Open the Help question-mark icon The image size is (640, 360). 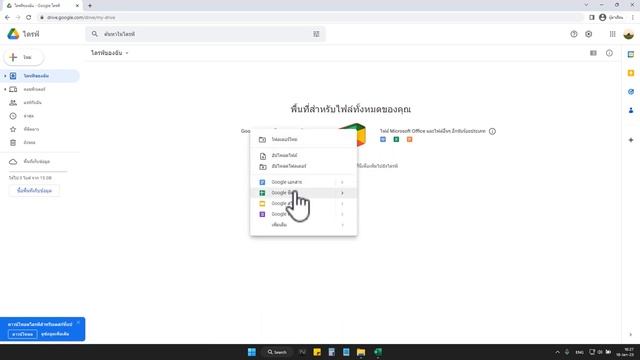574,34
